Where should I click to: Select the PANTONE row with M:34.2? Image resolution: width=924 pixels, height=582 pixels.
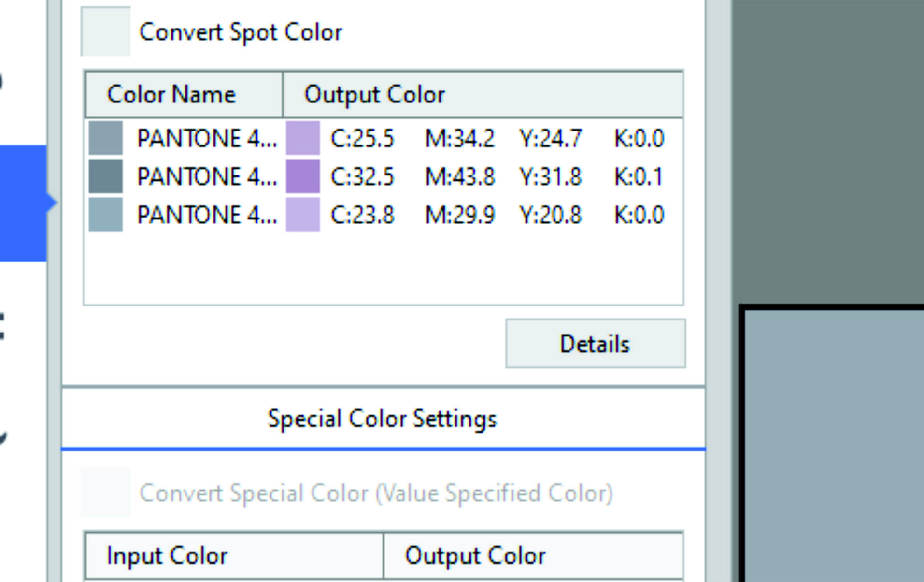click(384, 138)
